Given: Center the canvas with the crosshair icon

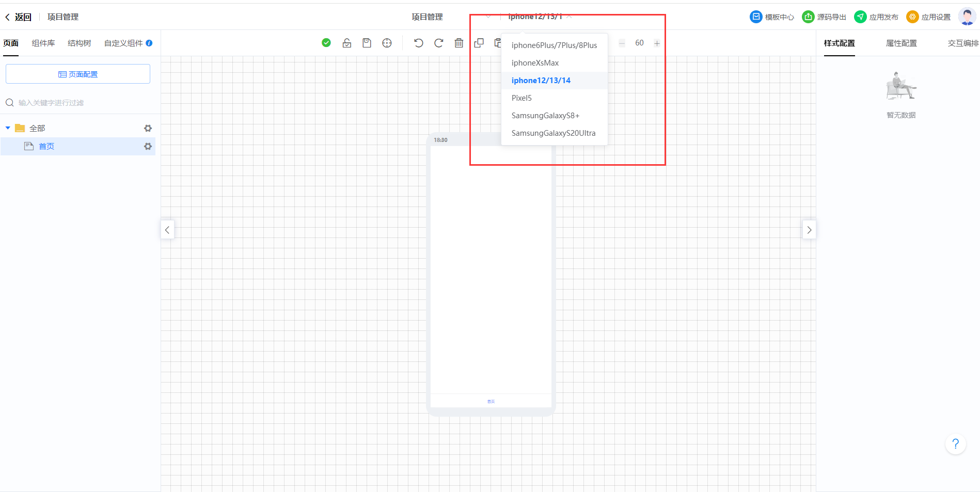Looking at the screenshot, I should pos(387,43).
